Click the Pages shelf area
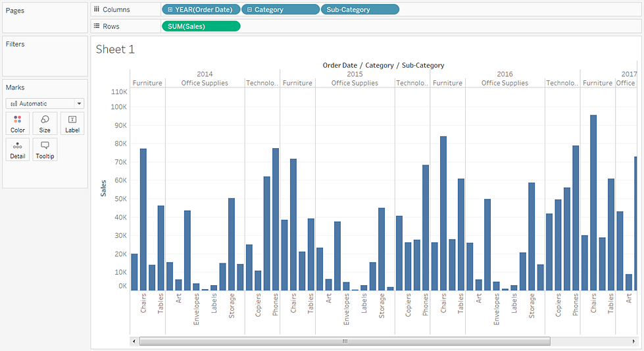The image size is (644, 351). [45, 20]
